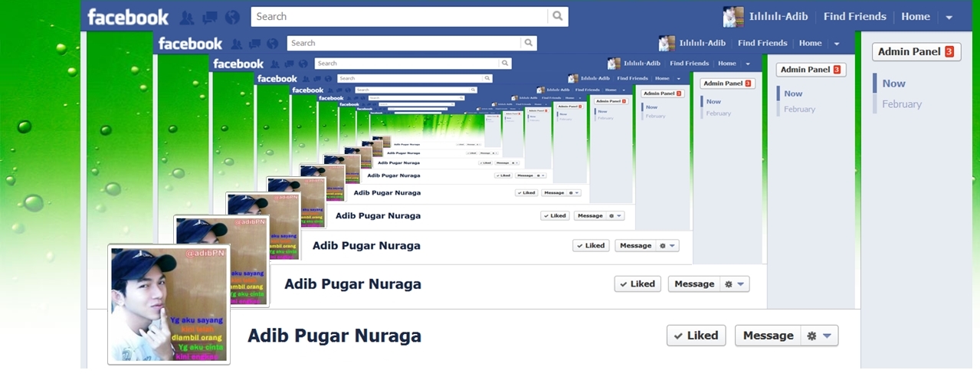
Task: Click the second-largest Adib Pugar Nuraga name
Action: tap(352, 284)
